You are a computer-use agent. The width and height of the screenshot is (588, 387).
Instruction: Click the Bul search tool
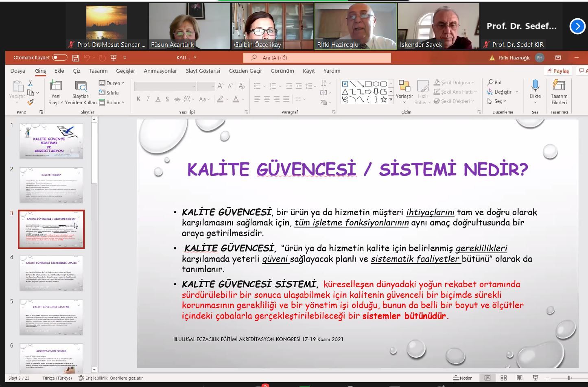(494, 82)
